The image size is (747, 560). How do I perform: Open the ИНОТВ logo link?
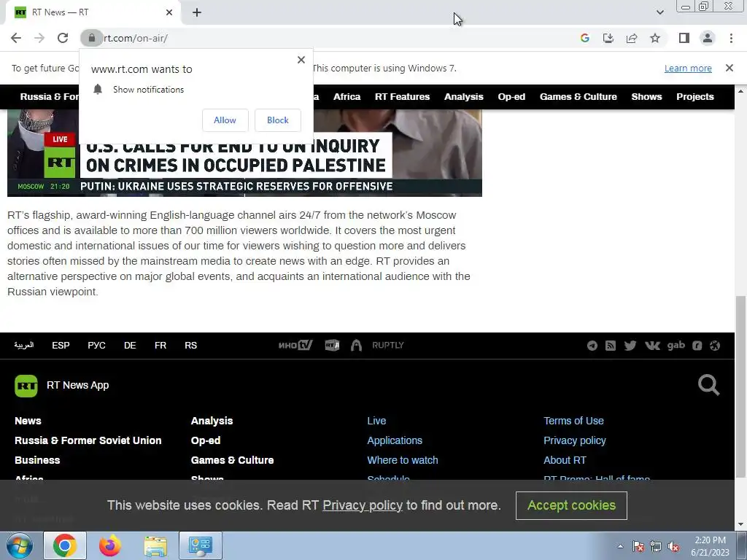click(295, 345)
